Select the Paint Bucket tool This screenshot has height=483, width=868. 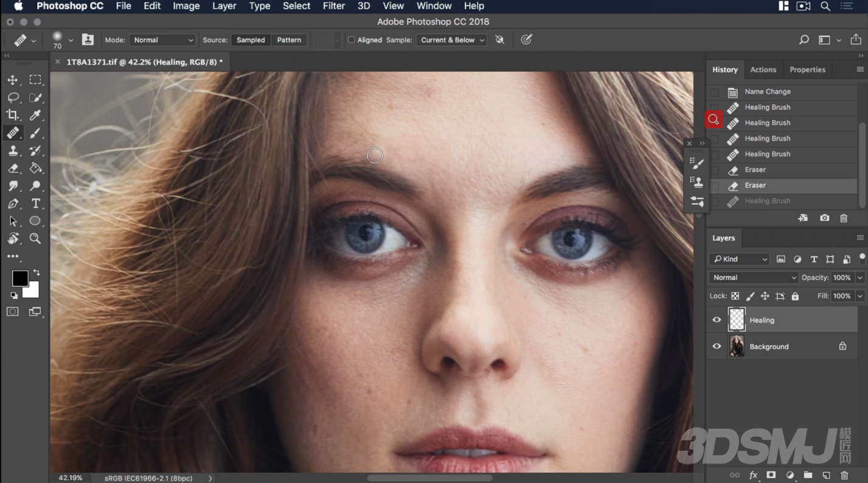[35, 168]
